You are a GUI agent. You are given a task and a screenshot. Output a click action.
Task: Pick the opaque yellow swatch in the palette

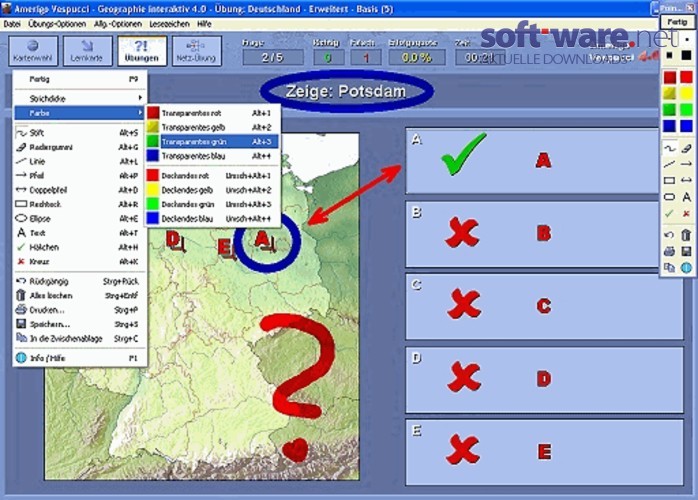(686, 93)
